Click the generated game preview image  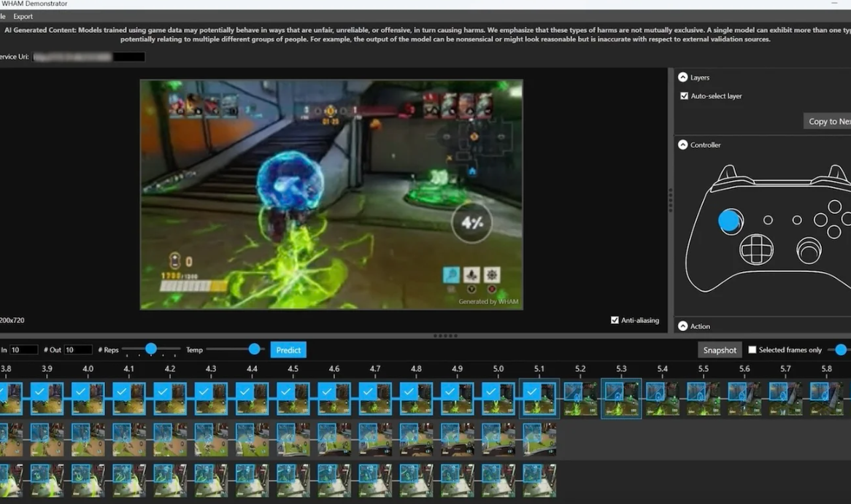(331, 195)
